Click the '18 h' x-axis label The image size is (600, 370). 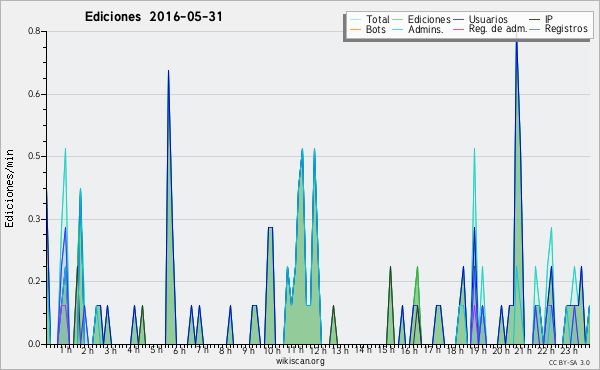click(455, 351)
